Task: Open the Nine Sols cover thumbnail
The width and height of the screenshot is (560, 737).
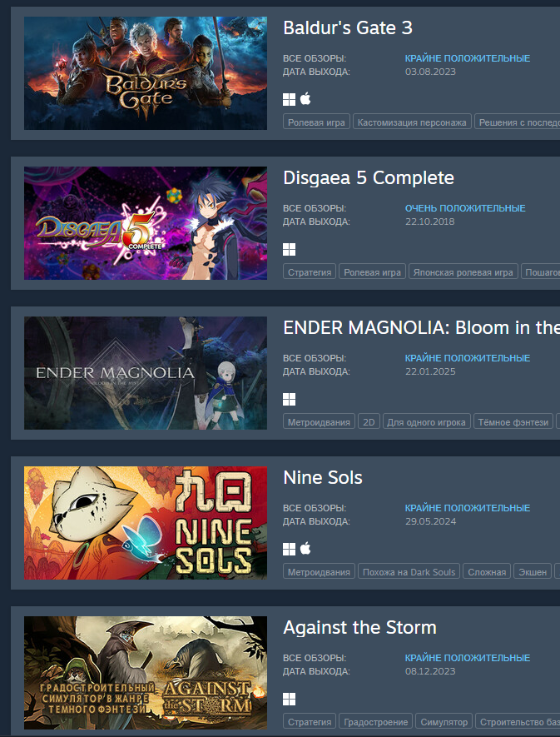Action: [x=146, y=523]
